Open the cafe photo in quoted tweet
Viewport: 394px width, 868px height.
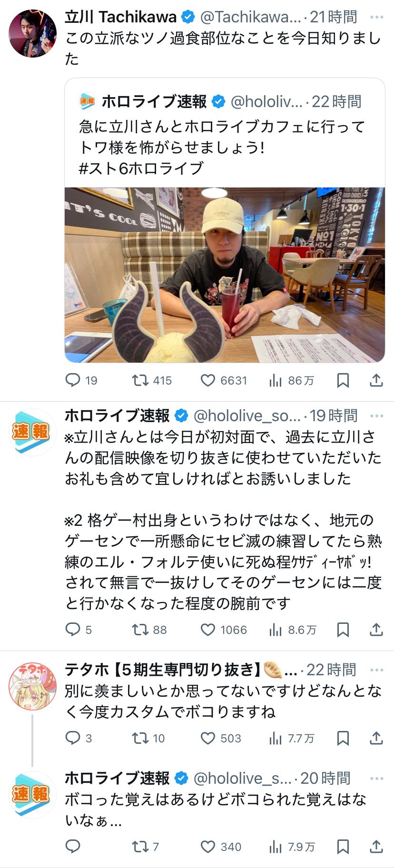(225, 275)
